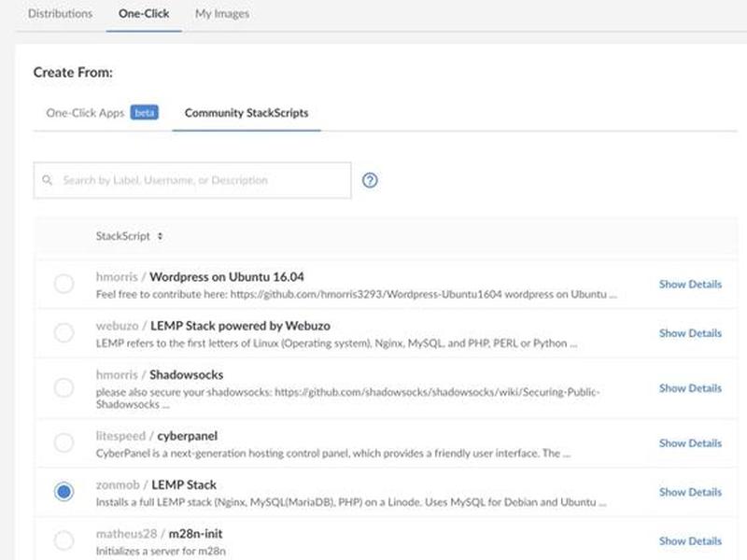Click the 'webuzo' username label

point(118,326)
